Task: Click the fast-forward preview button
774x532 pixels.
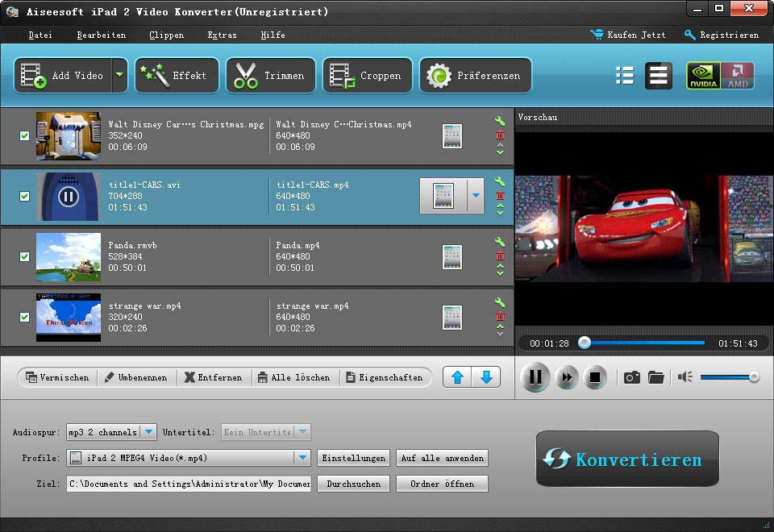Action: click(567, 377)
